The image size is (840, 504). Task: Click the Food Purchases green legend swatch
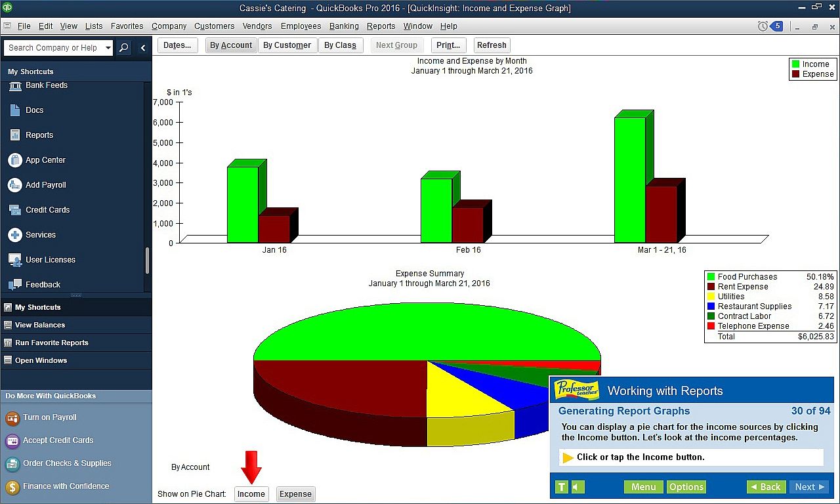(x=711, y=277)
